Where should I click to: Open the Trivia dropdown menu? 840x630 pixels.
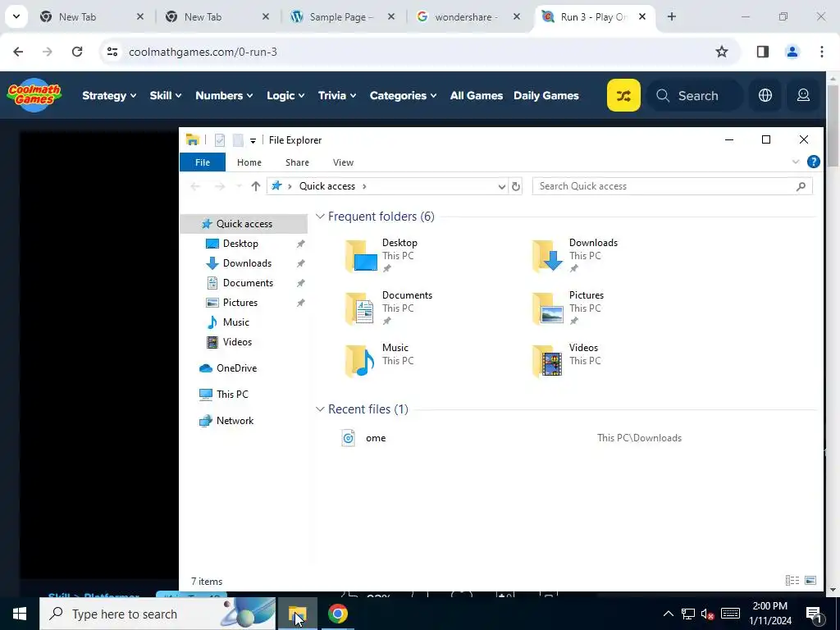point(337,95)
